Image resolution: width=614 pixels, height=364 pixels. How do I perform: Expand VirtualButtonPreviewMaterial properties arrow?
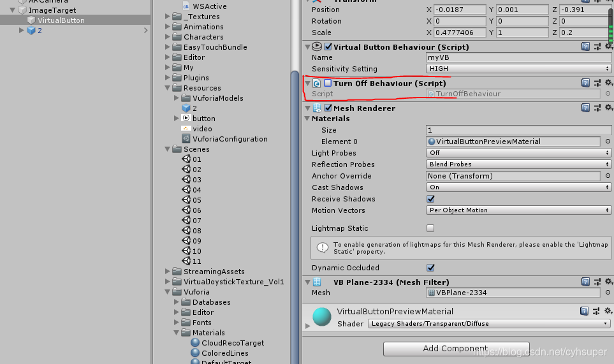click(307, 326)
